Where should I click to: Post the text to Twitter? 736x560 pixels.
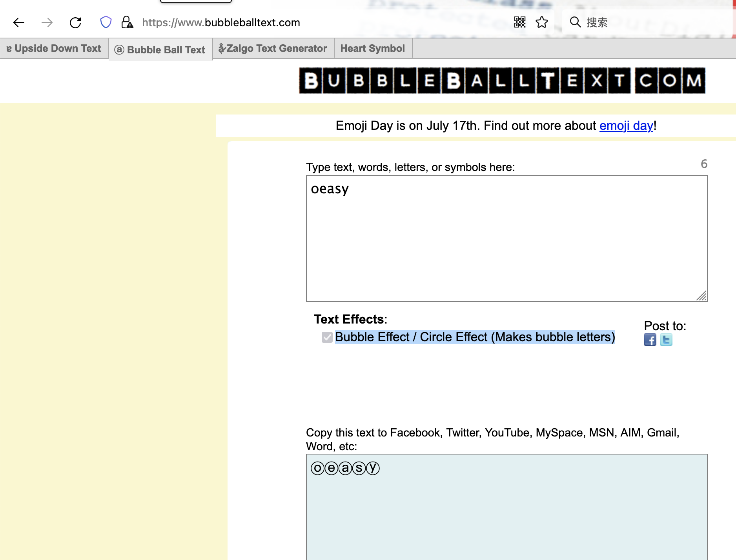666,340
